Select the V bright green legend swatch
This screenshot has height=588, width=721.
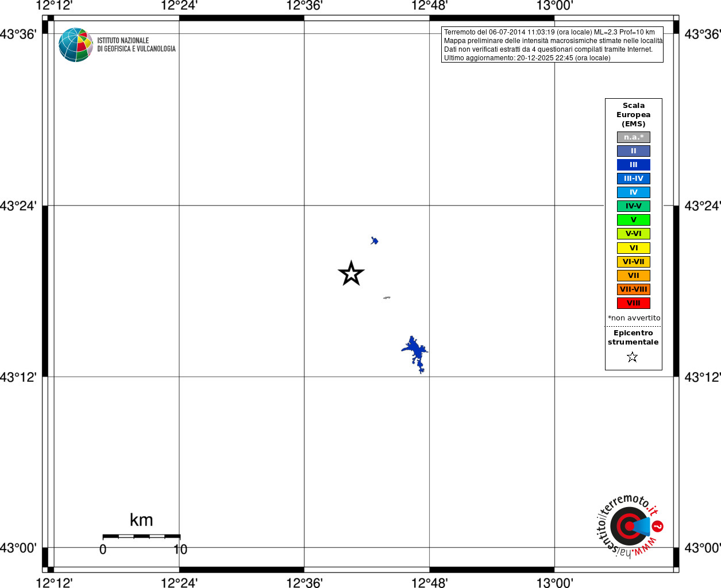pos(634,220)
